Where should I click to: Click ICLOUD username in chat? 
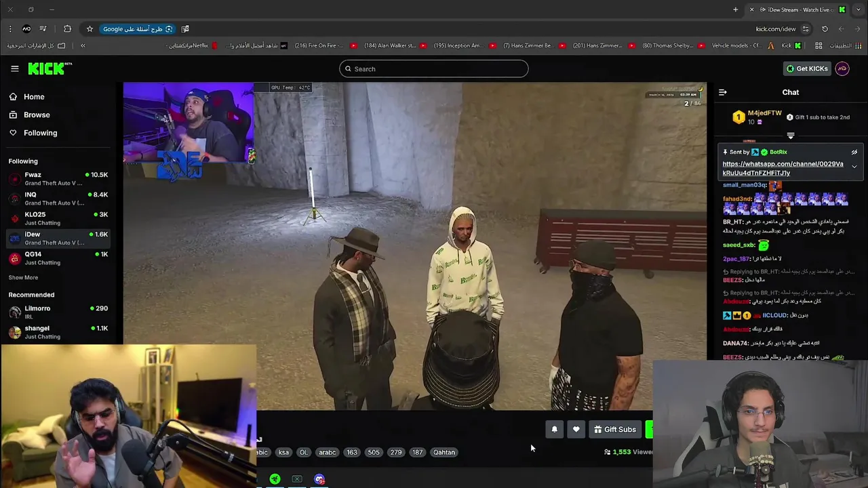(774, 315)
